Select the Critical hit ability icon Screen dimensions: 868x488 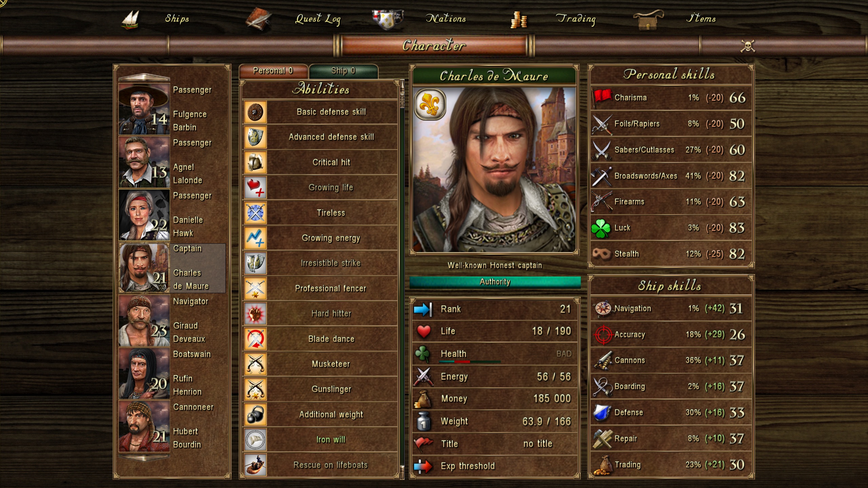click(x=255, y=162)
